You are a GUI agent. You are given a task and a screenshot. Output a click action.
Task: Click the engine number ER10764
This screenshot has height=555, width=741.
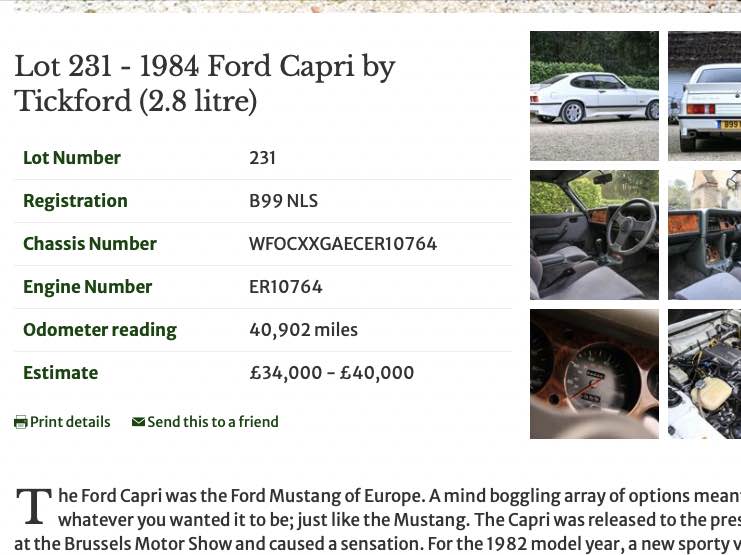pos(286,287)
